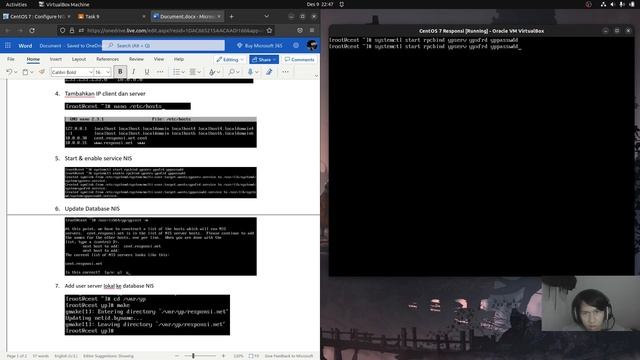Expand the alignment dropdown arrow
Screen dimensions: 640x360
[199, 72]
